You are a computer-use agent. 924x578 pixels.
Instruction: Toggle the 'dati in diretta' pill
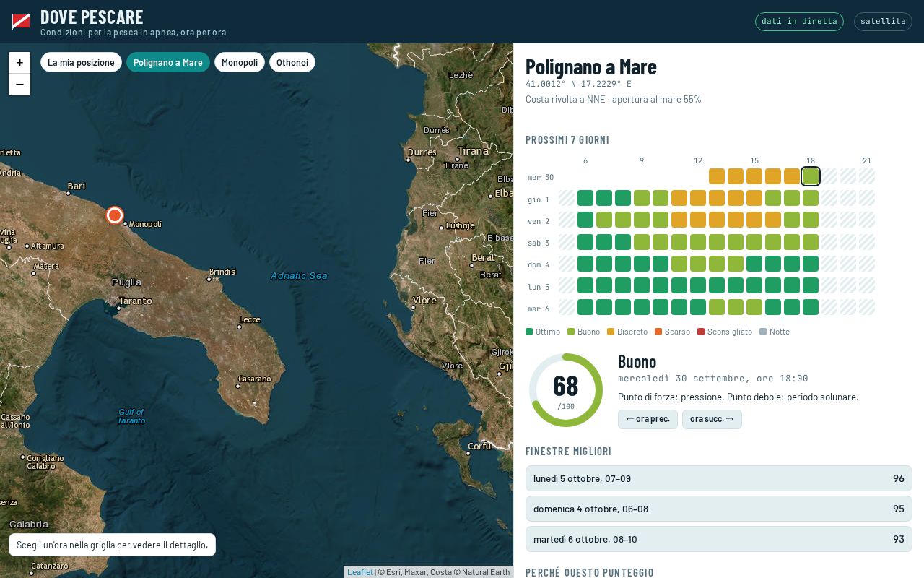pos(799,22)
